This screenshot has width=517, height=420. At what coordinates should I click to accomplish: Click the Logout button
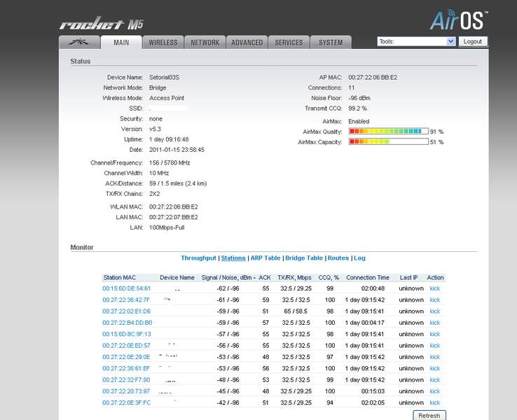point(472,41)
